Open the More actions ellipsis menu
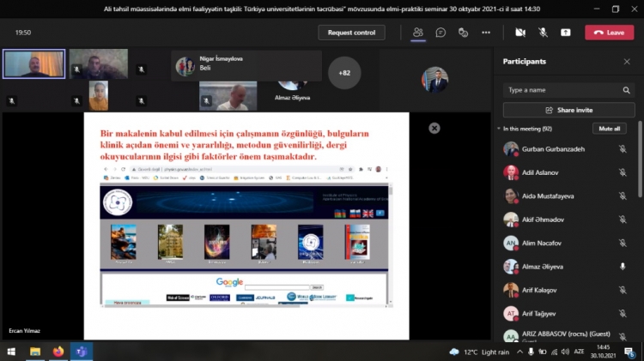This screenshot has width=644, height=361. [486, 33]
